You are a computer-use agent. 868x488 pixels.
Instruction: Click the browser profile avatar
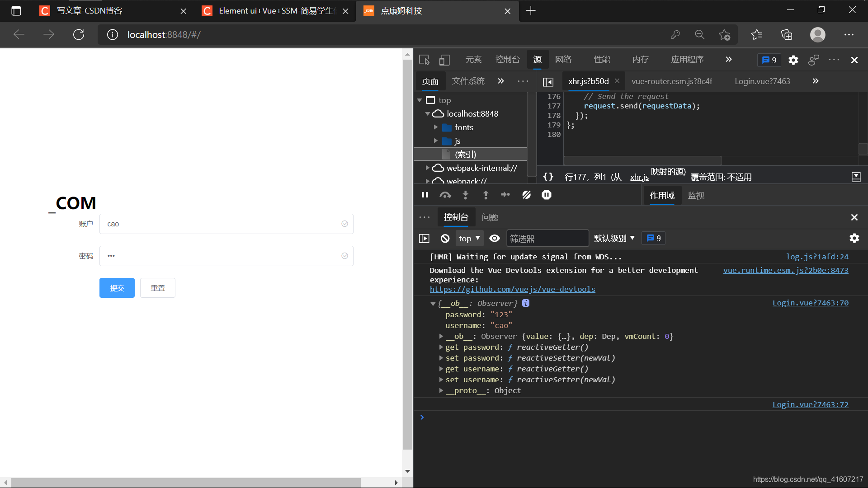[817, 34]
